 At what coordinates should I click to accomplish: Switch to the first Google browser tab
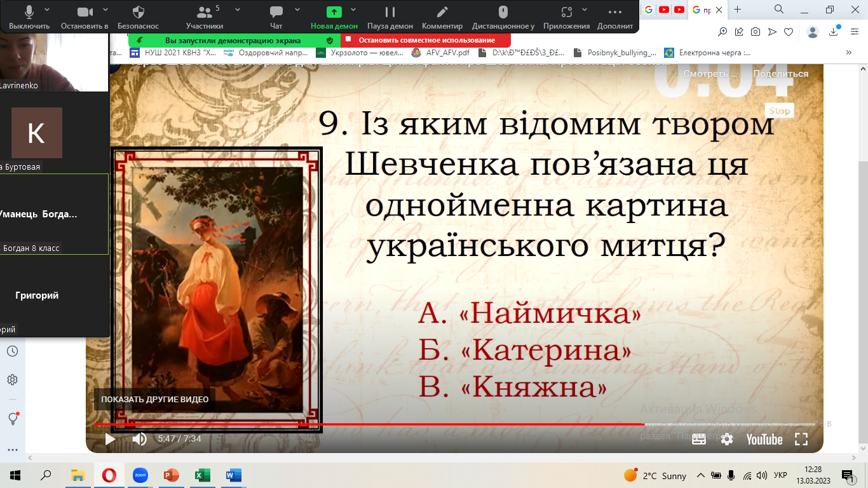point(648,10)
